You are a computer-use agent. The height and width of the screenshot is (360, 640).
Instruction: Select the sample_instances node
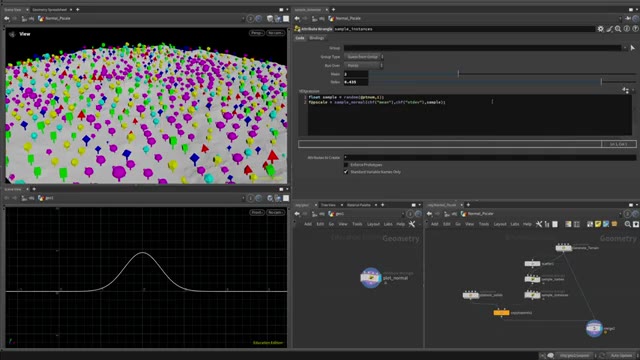coord(532,295)
